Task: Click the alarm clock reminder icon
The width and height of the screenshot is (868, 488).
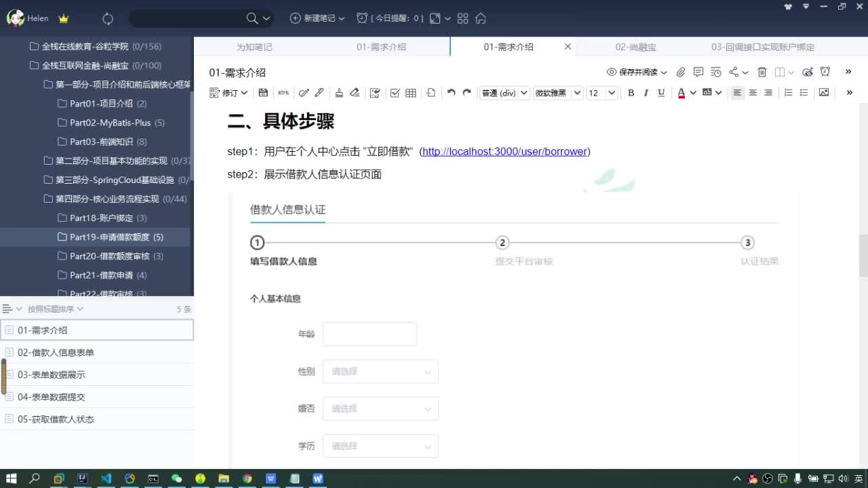Action: [x=362, y=18]
